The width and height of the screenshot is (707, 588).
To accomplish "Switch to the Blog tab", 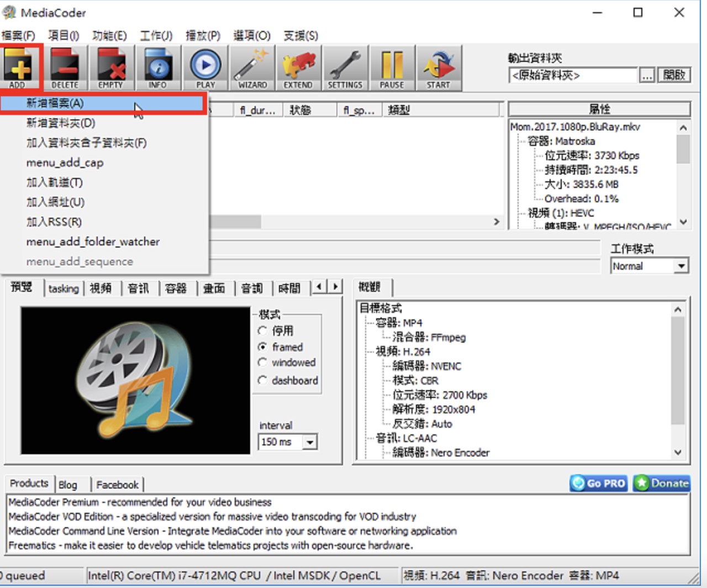I will 68,485.
